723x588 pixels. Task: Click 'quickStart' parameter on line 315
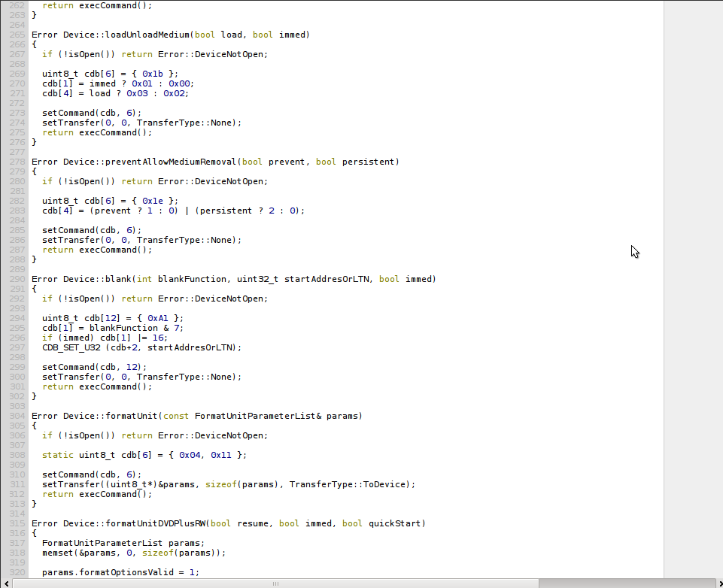click(x=394, y=523)
